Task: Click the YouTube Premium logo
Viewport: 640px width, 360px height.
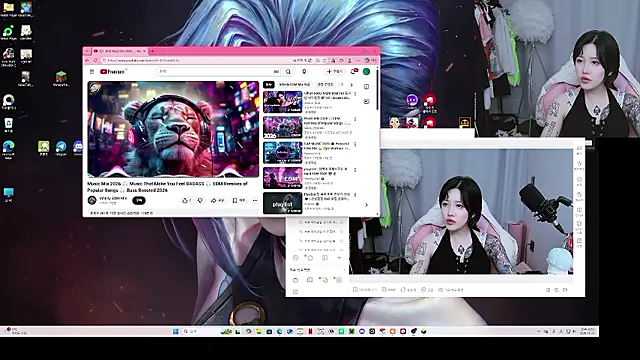Action: point(113,72)
